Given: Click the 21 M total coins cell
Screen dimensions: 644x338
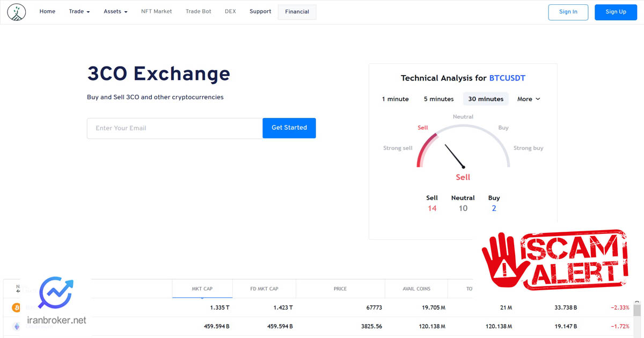Looking at the screenshot, I should (x=506, y=308).
